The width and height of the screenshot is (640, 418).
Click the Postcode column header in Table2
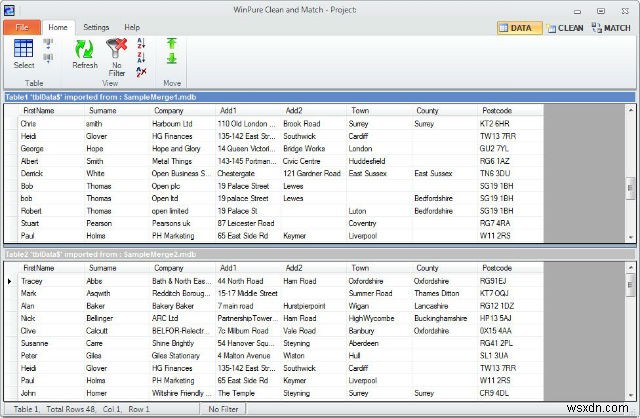click(496, 268)
